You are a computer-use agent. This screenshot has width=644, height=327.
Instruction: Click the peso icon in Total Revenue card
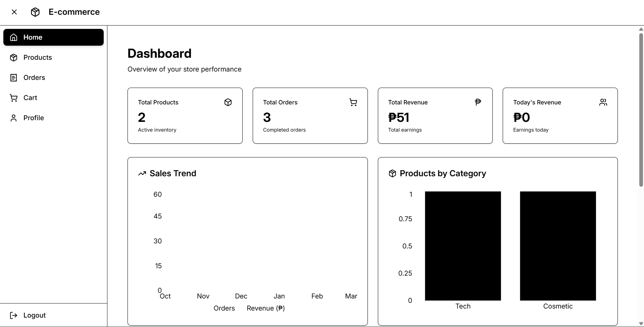[x=478, y=102]
